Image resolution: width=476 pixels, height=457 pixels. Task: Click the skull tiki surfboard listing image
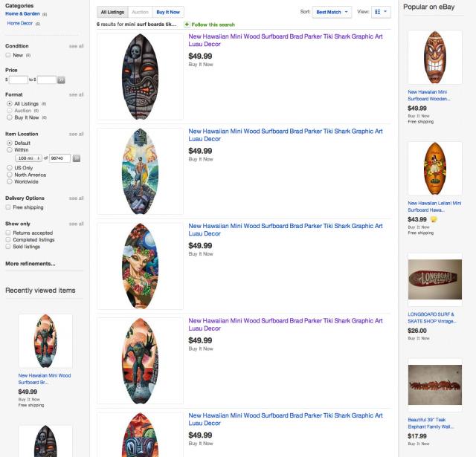tap(140, 77)
